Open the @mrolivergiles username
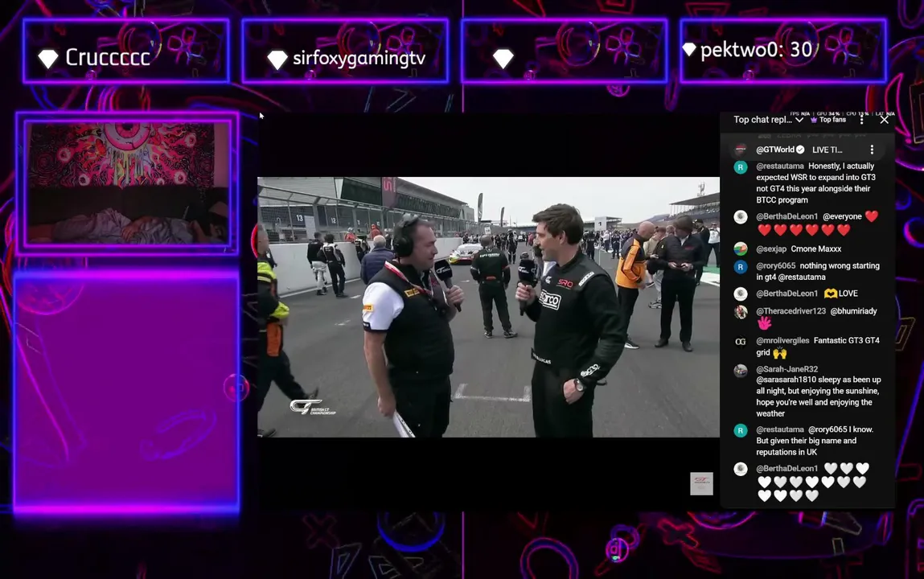This screenshot has height=579, width=924. pos(782,340)
